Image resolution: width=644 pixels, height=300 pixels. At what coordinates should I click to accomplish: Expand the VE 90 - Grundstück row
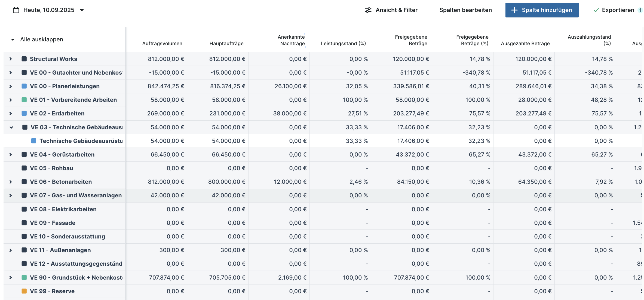tap(11, 277)
